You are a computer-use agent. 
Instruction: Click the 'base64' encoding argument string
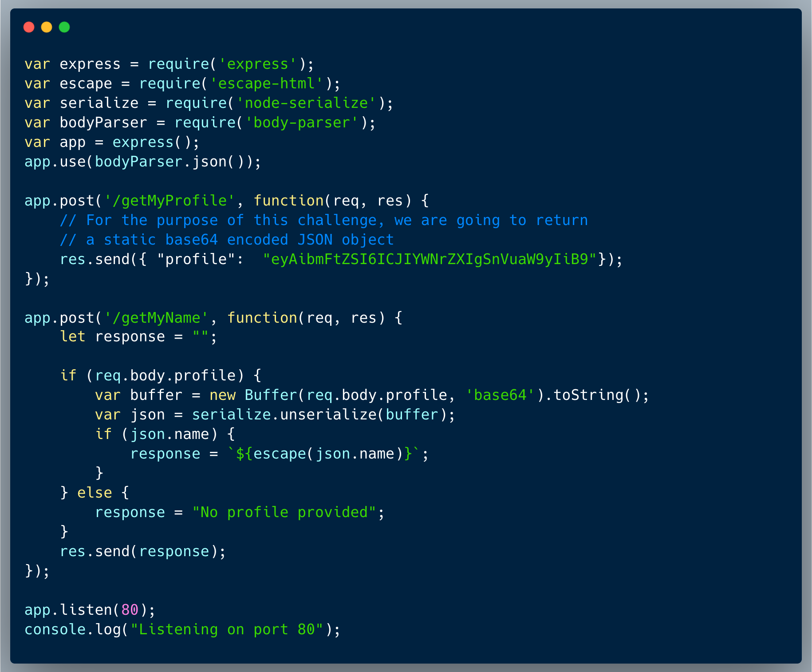coord(500,395)
